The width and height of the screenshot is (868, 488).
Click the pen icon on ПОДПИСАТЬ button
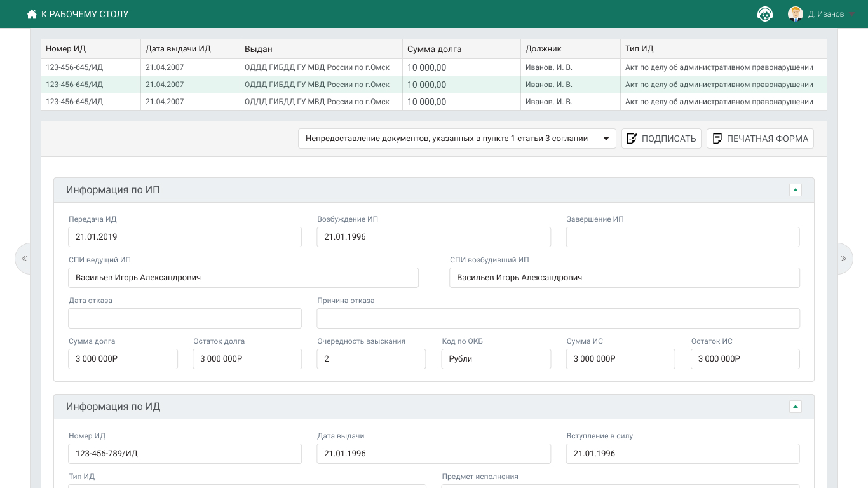632,139
